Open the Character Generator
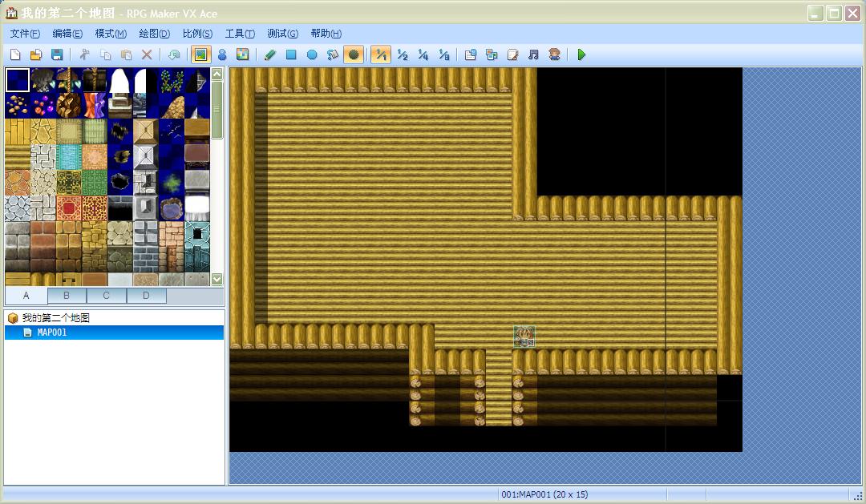This screenshot has width=866, height=504. click(x=555, y=54)
